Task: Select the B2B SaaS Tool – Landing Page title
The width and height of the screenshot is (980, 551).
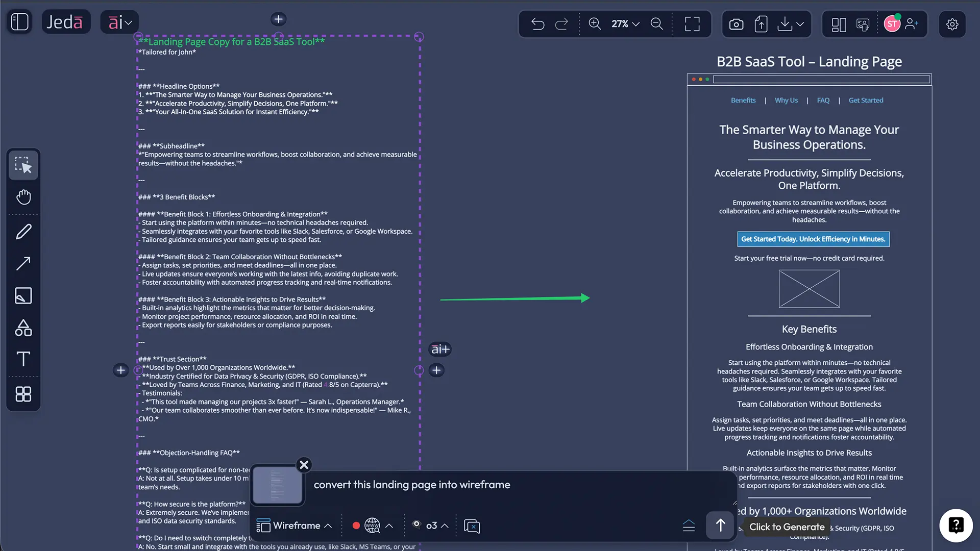Action: (x=809, y=62)
